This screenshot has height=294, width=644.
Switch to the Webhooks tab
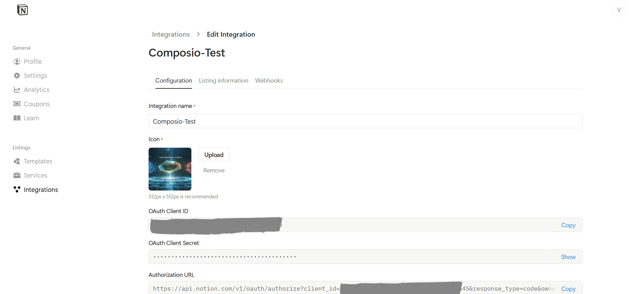tap(269, 81)
